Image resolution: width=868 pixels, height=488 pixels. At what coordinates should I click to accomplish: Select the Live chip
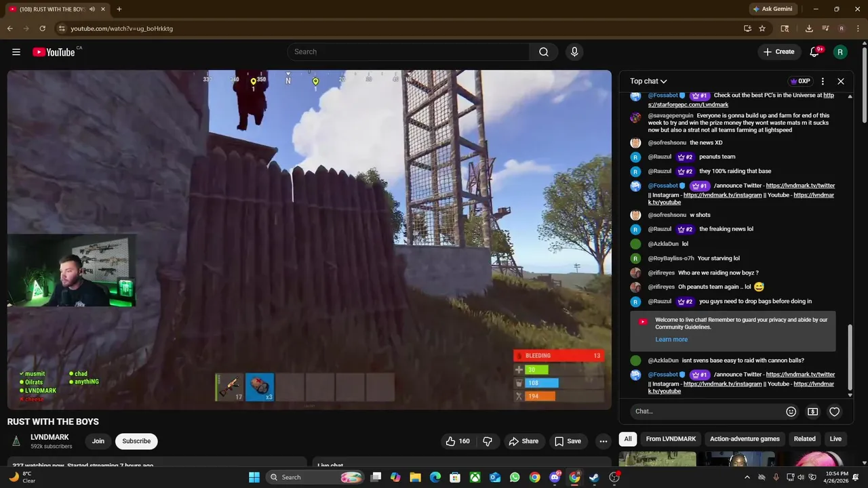pyautogui.click(x=835, y=439)
